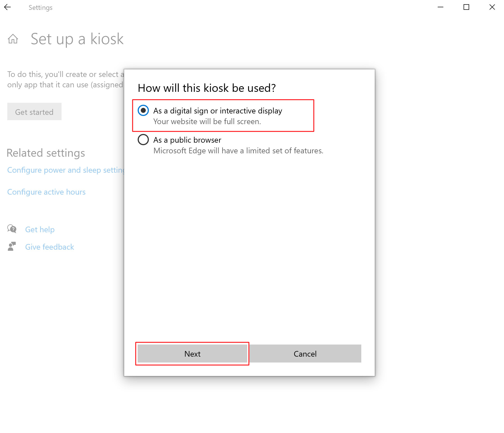This screenshot has height=433, width=504.
Task: Close the Settings window
Action: 492,7
